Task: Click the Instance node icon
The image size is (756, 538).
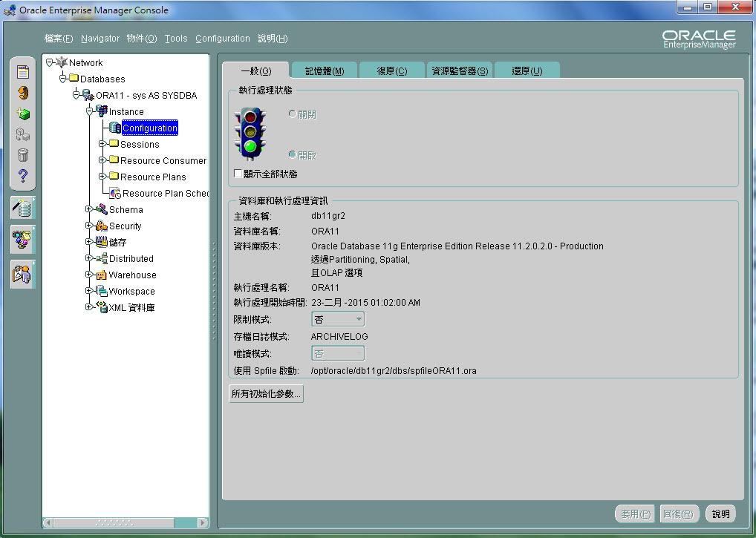Action: tap(102, 111)
